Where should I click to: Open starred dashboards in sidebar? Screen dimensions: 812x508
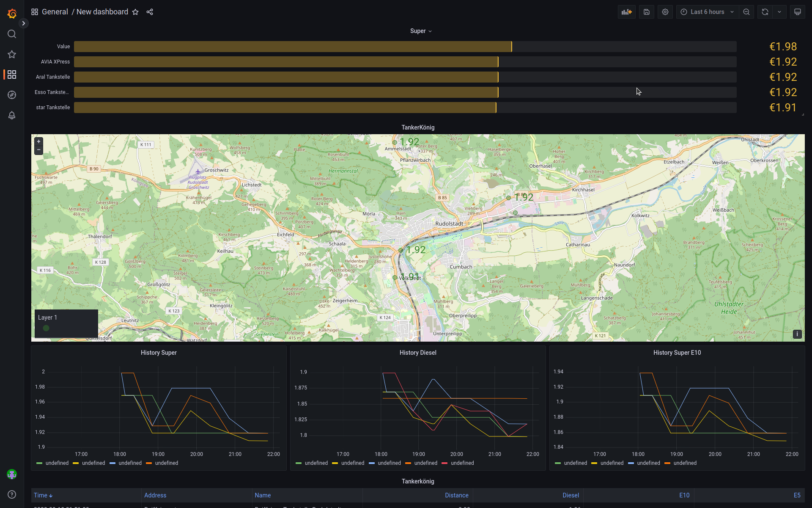click(x=12, y=54)
